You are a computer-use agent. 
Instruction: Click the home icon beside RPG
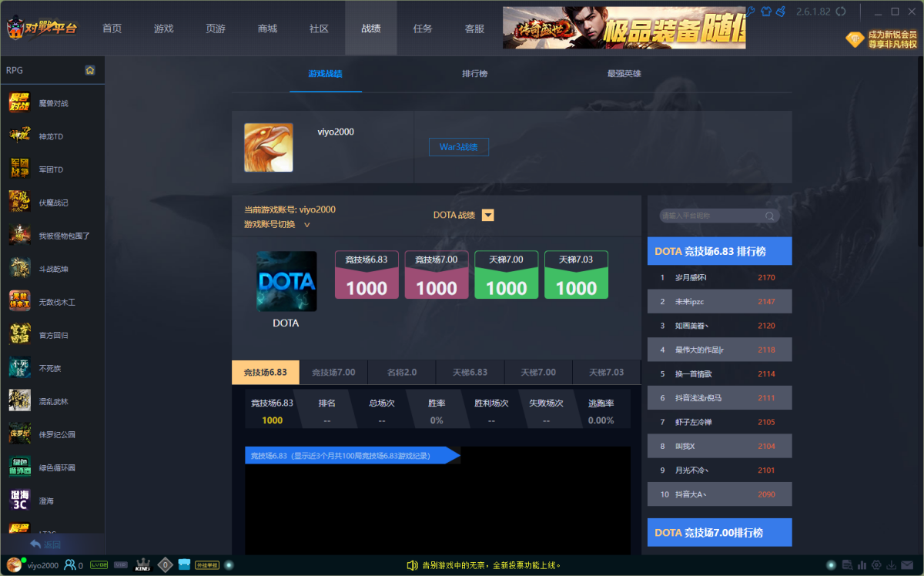click(x=90, y=70)
